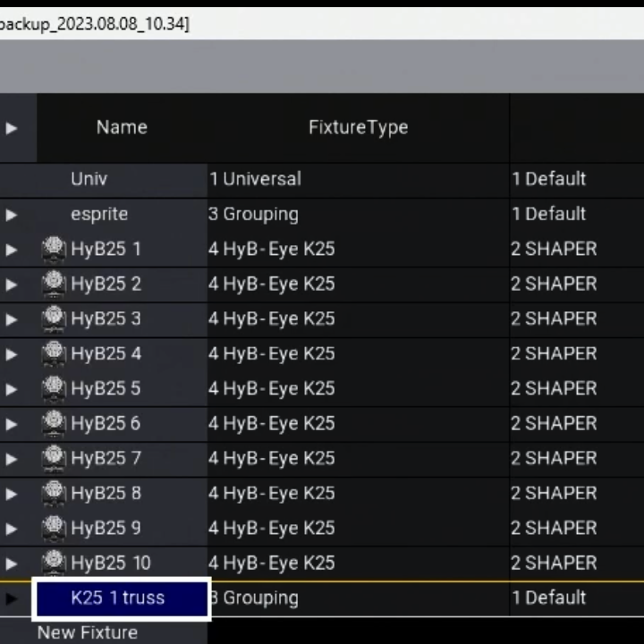
Task: Click 1 Default mode in Univ row
Action: [x=577, y=179]
